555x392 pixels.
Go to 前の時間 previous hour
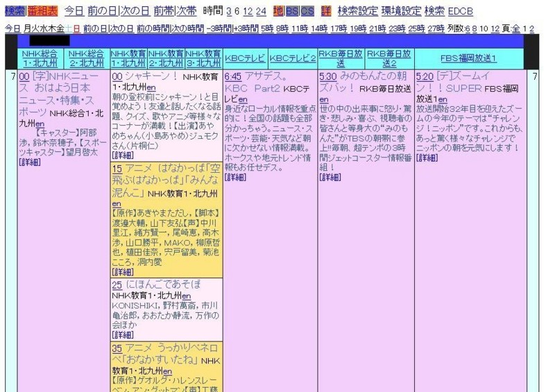point(153,28)
